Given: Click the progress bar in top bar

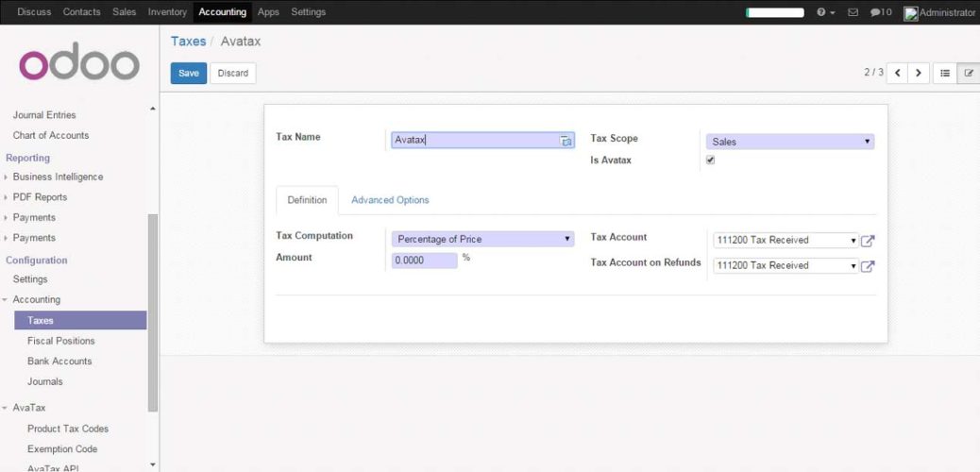Looking at the screenshot, I should 775,12.
